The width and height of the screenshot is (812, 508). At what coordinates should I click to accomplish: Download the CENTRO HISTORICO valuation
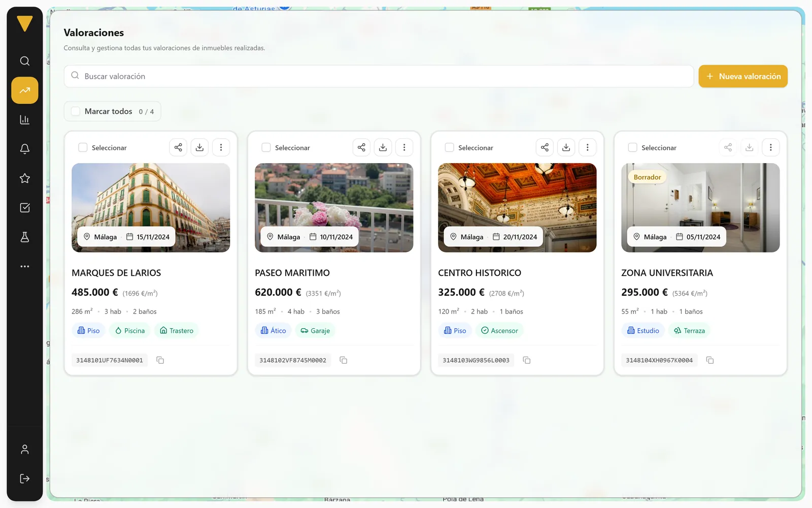[566, 147]
